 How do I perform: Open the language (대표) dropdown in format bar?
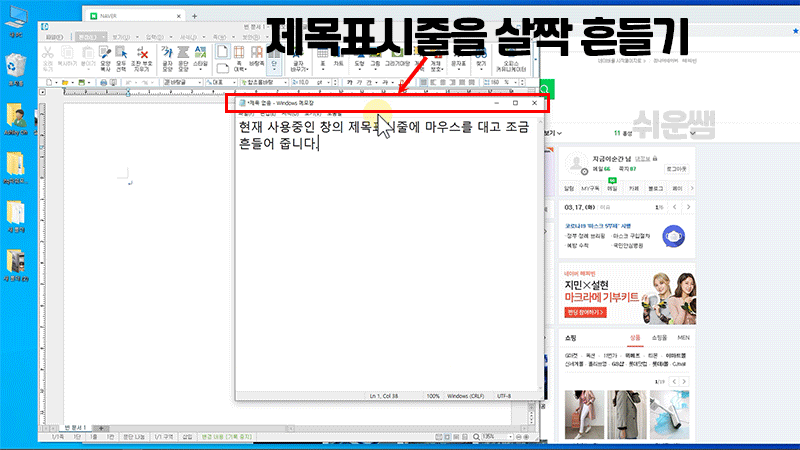(x=221, y=82)
